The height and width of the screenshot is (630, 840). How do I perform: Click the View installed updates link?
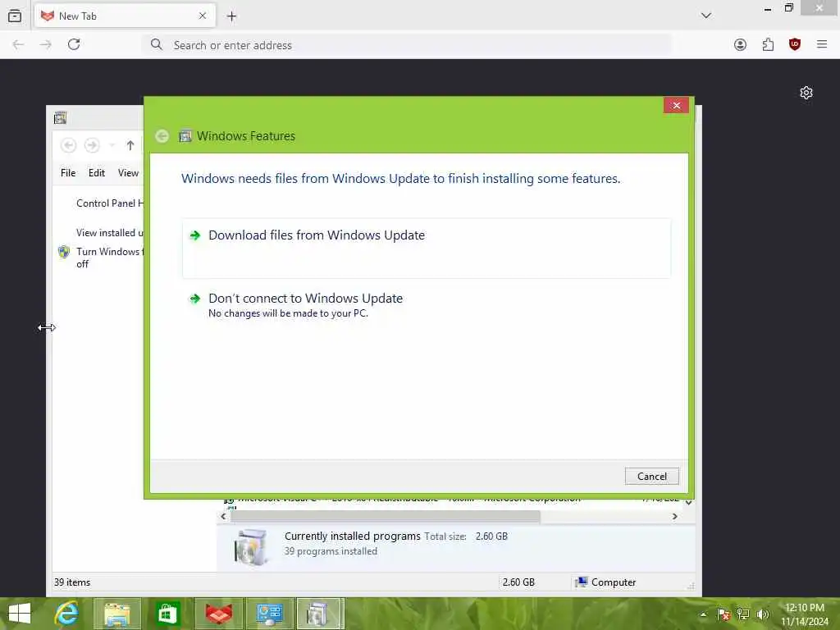pos(110,232)
